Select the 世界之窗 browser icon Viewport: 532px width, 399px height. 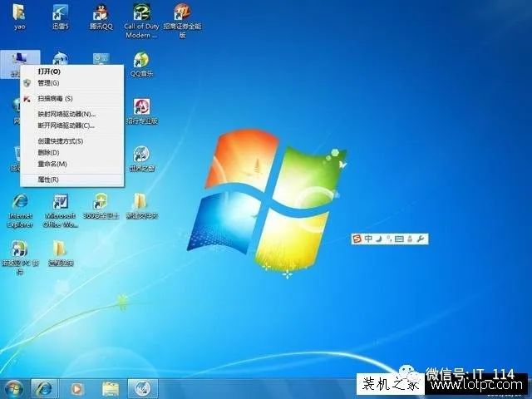pos(142,159)
